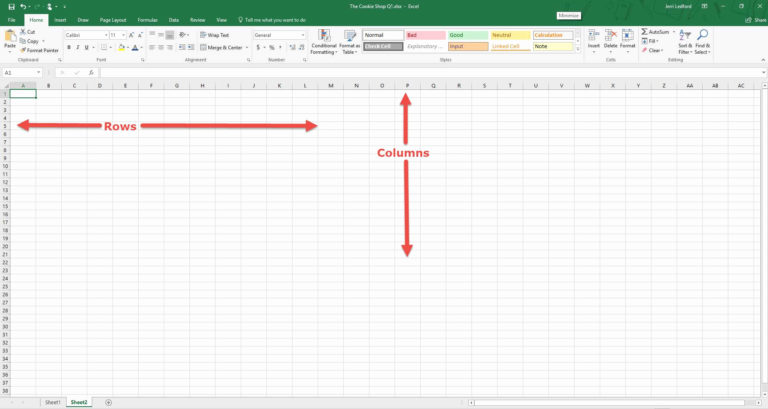This screenshot has height=409, width=768.
Task: Click the Decrease Decimal icon
Action: tap(302, 48)
